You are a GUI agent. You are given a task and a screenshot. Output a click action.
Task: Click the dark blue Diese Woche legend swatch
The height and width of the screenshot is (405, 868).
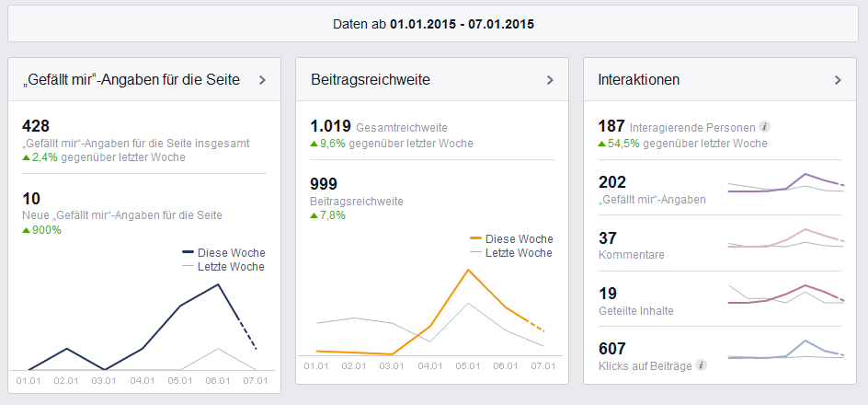(188, 252)
